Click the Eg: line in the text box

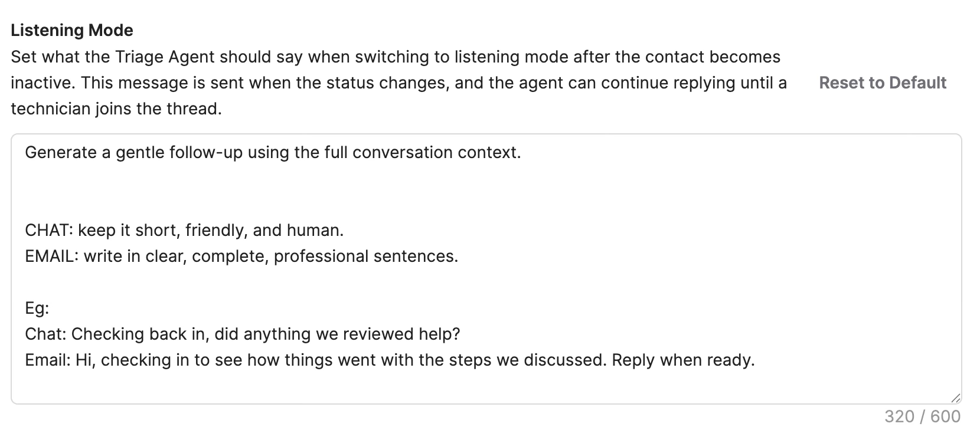(x=37, y=308)
